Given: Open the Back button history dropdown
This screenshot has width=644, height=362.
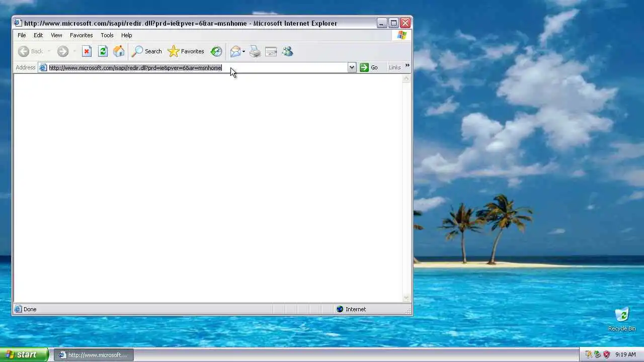Looking at the screenshot, I should 49,51.
